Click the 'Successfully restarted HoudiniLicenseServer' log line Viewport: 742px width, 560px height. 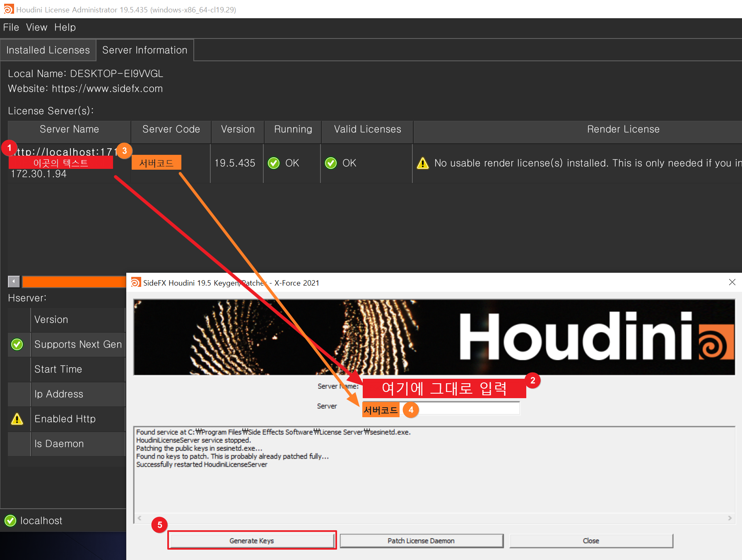(x=202, y=464)
